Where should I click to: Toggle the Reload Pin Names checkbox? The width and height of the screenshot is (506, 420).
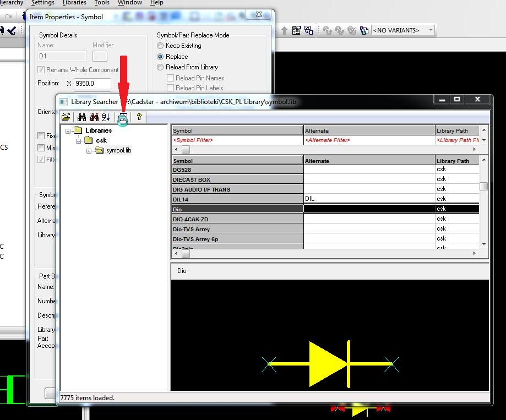pos(170,78)
